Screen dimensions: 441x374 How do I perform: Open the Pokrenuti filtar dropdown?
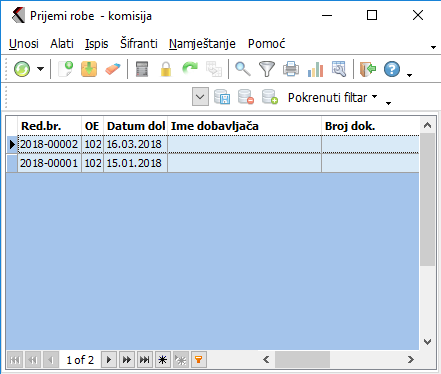point(332,97)
